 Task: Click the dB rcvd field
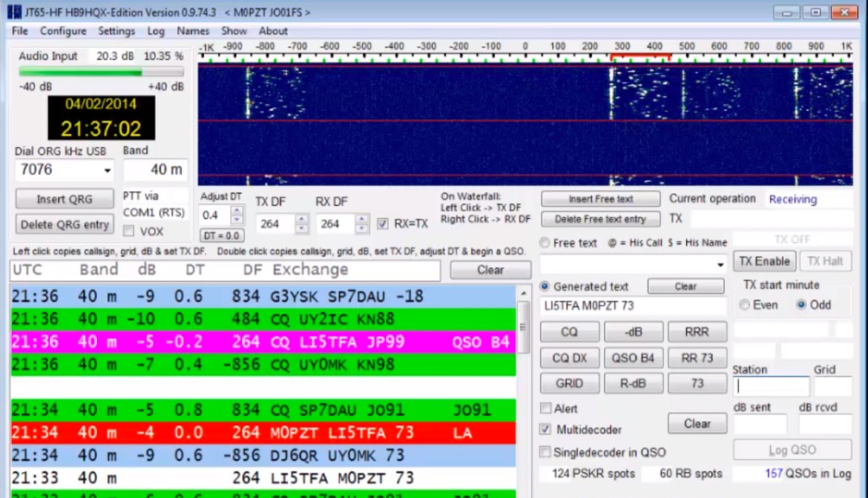point(826,424)
